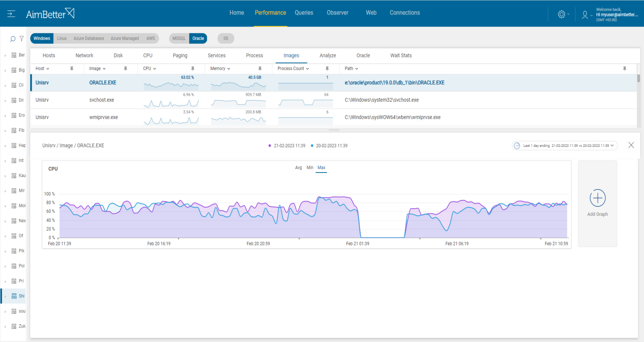Switch platform filter to Azure Databases
644x342 pixels.
tap(89, 39)
